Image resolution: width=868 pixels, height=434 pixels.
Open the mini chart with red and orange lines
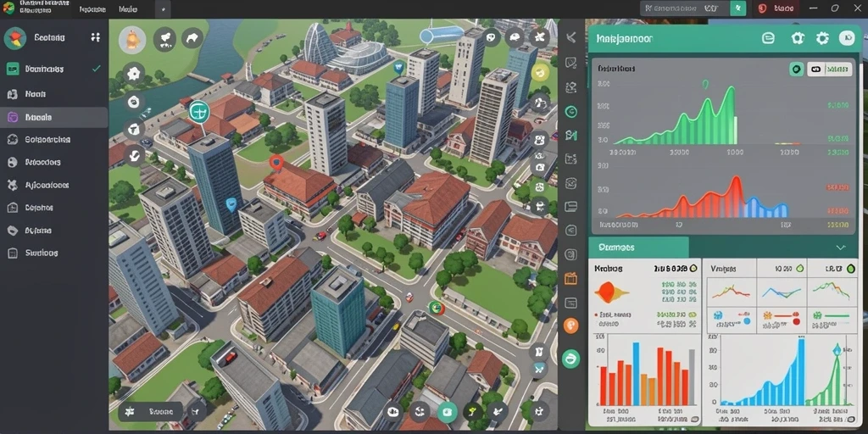click(731, 292)
